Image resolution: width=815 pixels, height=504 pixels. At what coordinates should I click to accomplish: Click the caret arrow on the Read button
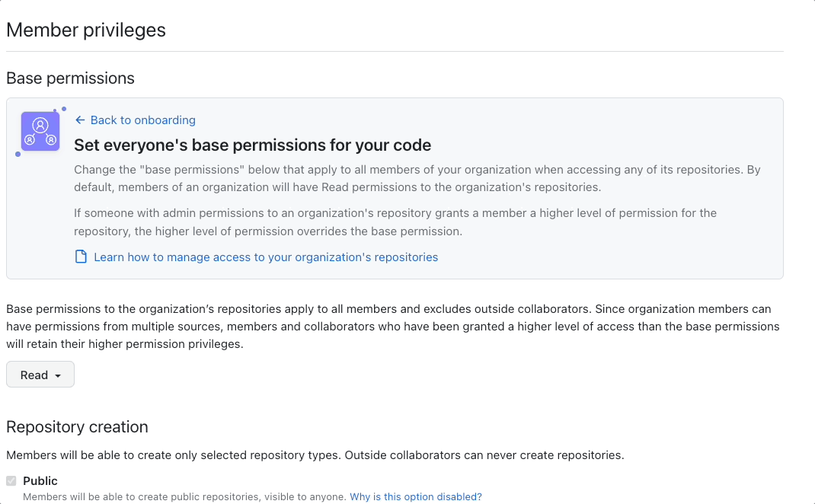pos(56,374)
